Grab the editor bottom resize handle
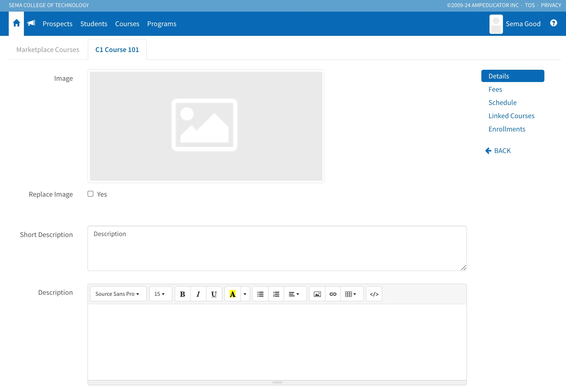This screenshot has height=392, width=566. (x=277, y=382)
